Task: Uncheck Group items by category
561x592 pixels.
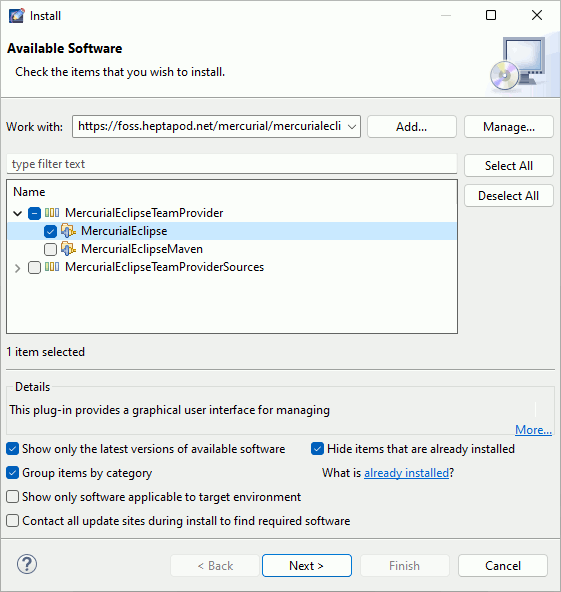Action: click(12, 473)
